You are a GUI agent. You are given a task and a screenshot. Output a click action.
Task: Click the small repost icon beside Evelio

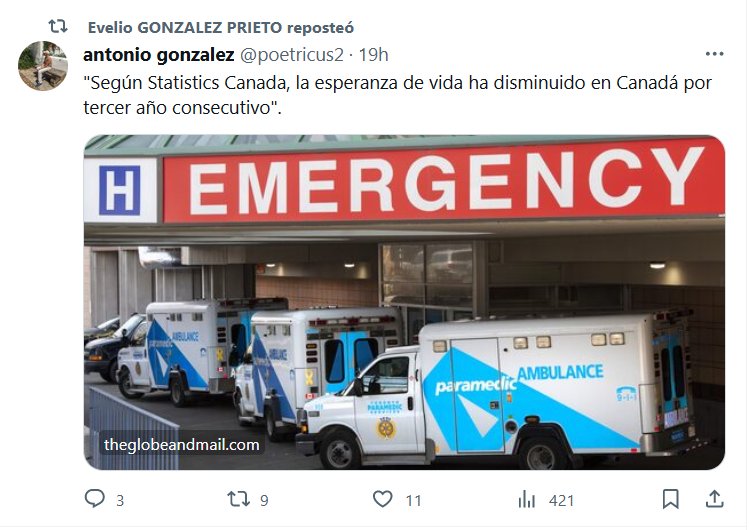pyautogui.click(x=58, y=26)
